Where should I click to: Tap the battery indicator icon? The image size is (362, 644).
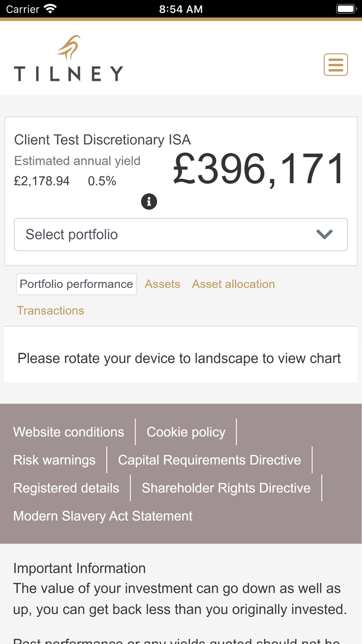346,9
